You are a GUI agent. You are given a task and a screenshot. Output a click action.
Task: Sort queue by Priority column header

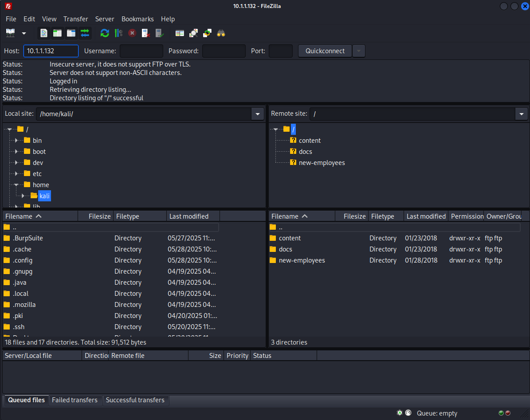click(237, 356)
